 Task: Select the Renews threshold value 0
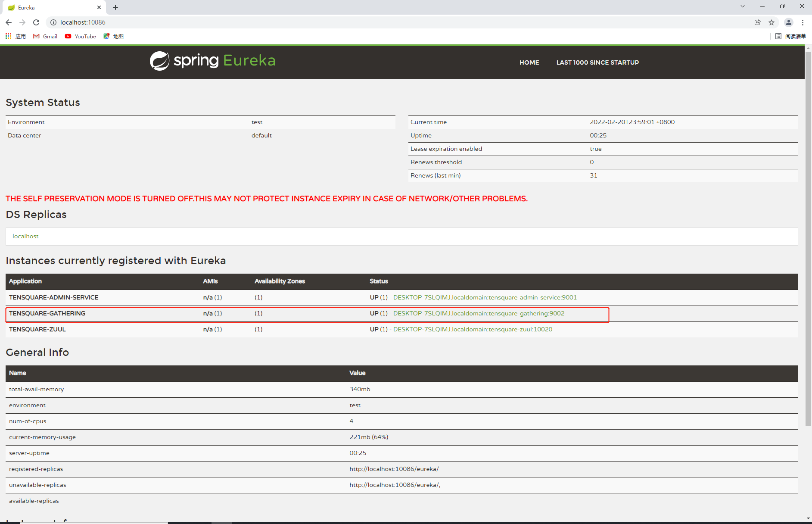591,162
